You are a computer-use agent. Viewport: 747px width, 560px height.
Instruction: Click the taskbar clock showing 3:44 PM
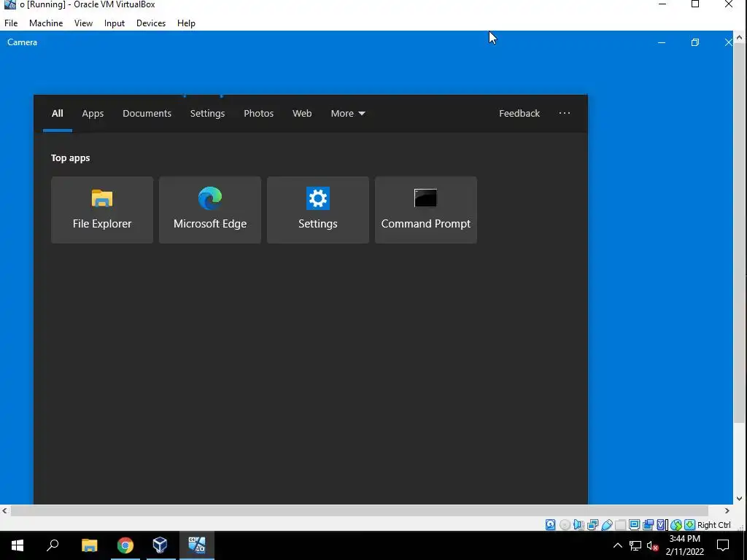[684, 545]
